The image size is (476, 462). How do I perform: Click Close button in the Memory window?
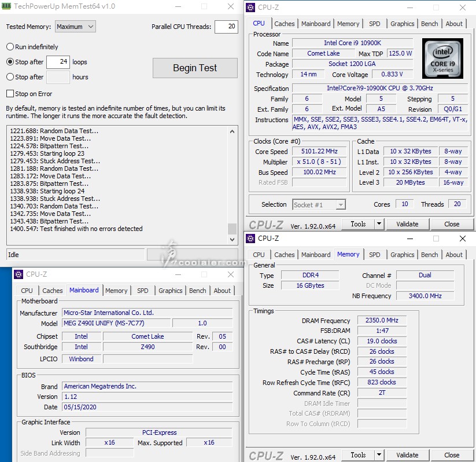[452, 455]
